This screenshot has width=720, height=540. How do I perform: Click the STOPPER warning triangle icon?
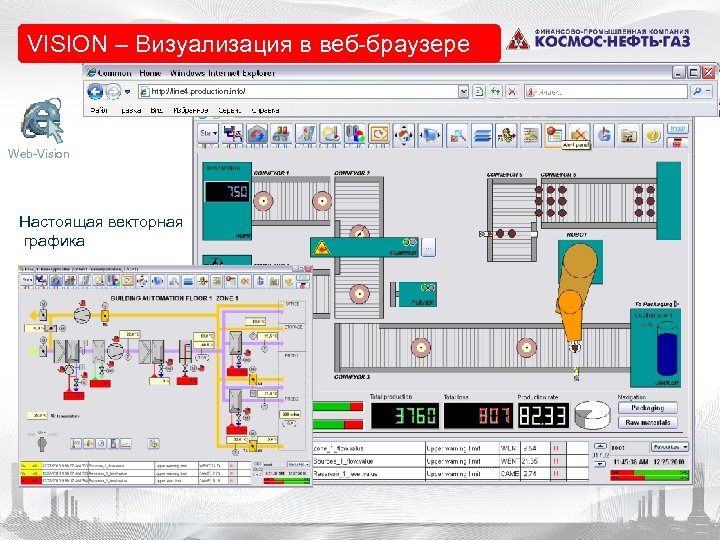(321, 248)
